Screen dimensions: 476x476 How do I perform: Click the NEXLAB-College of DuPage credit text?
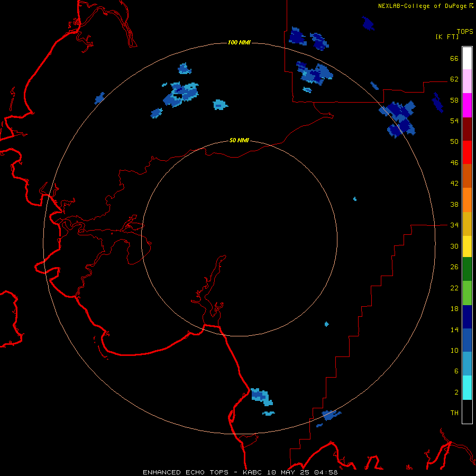(x=422, y=6)
